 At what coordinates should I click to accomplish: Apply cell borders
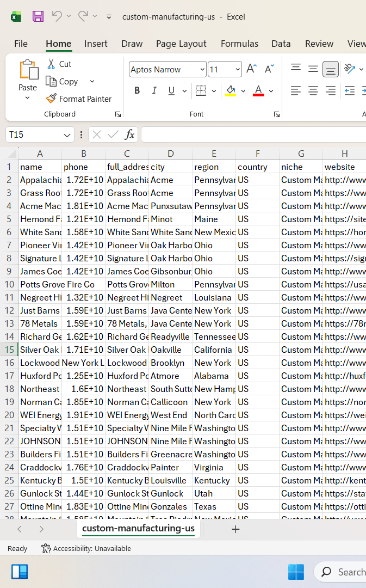(x=201, y=90)
